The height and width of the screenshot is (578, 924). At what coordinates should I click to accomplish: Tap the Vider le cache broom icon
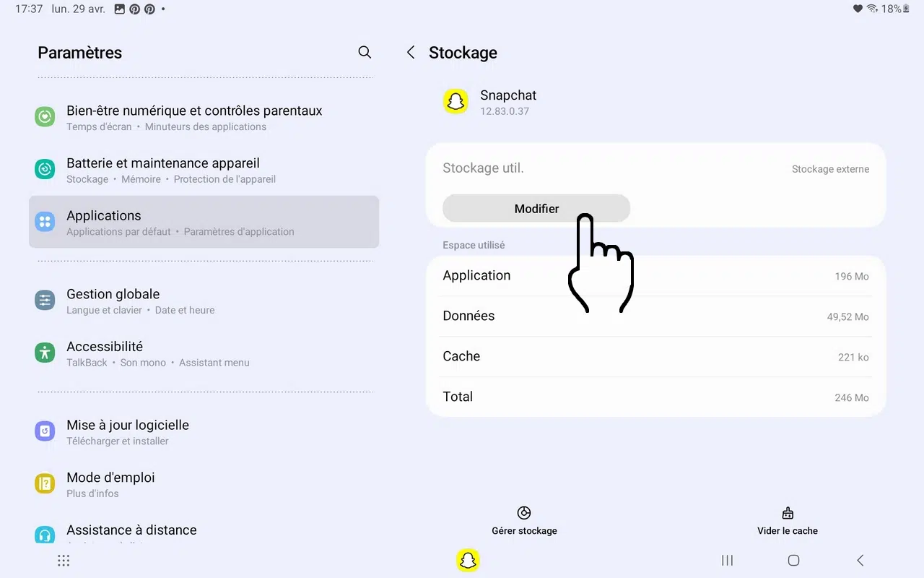click(788, 513)
